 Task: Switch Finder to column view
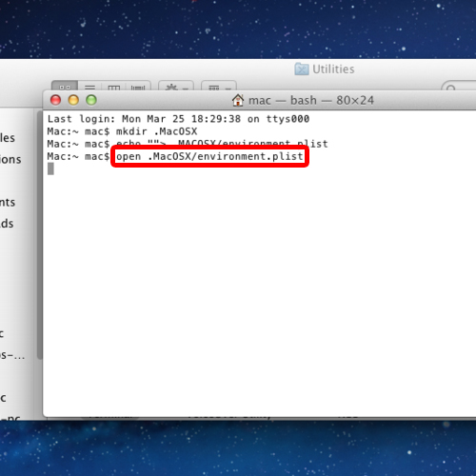click(x=114, y=87)
